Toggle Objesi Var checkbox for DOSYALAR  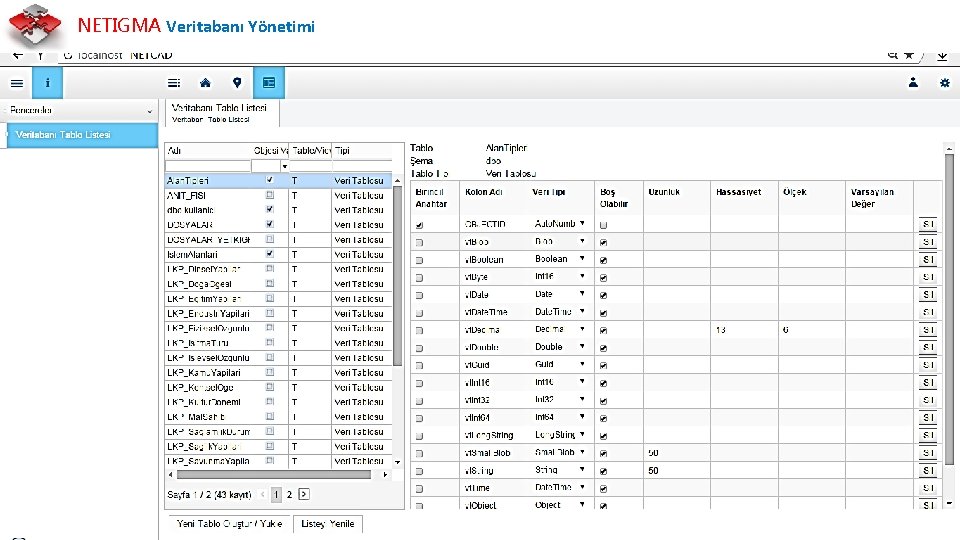[269, 224]
